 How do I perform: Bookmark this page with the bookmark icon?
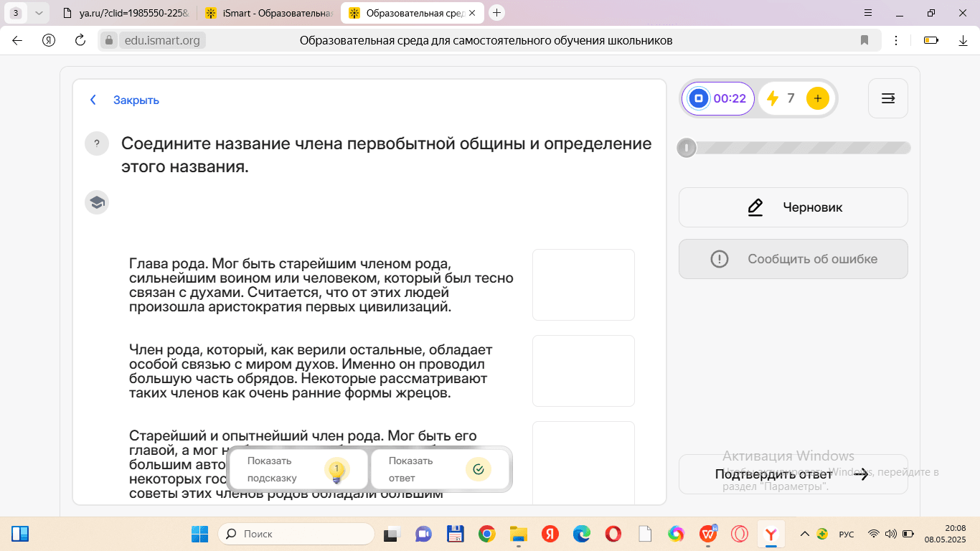(x=864, y=40)
